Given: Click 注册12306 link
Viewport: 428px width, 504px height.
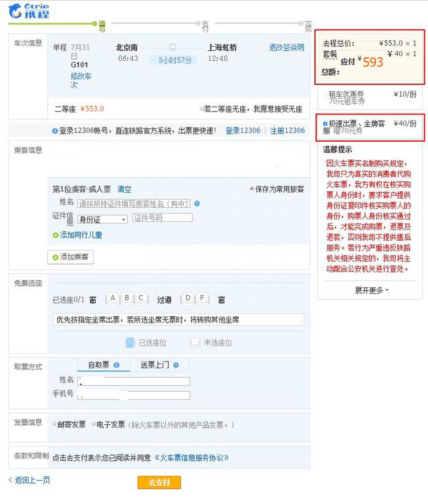Looking at the screenshot, I should pos(287,130).
